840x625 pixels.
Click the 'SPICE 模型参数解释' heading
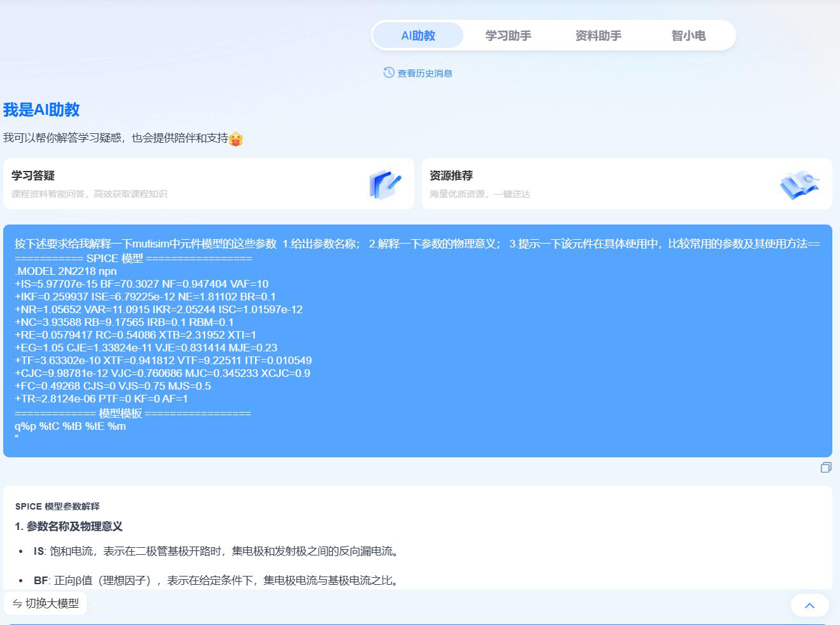[57, 506]
